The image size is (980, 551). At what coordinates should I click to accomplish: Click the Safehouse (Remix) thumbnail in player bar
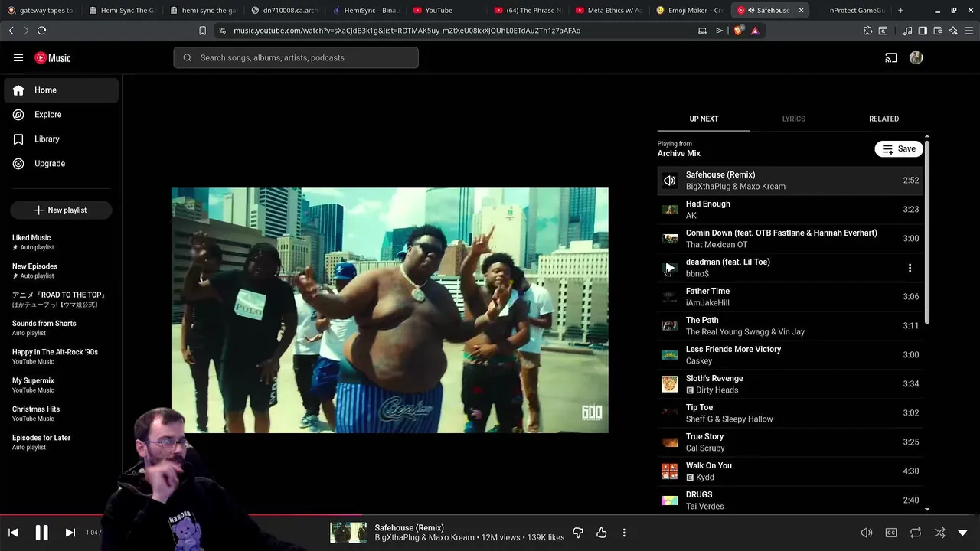coord(348,533)
